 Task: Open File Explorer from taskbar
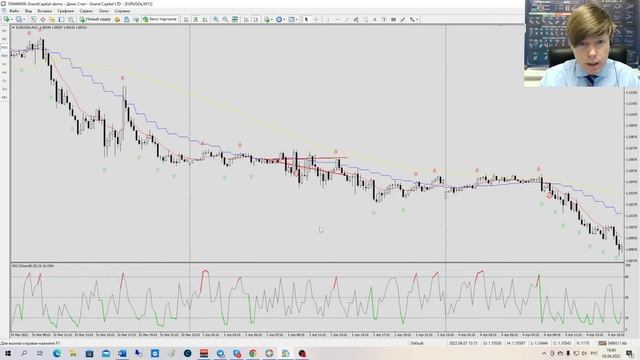point(73,353)
